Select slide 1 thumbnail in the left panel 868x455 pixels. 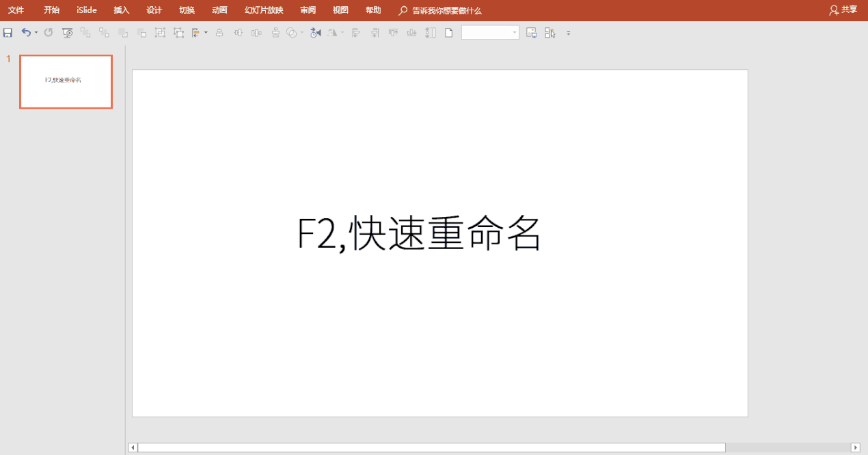(66, 81)
